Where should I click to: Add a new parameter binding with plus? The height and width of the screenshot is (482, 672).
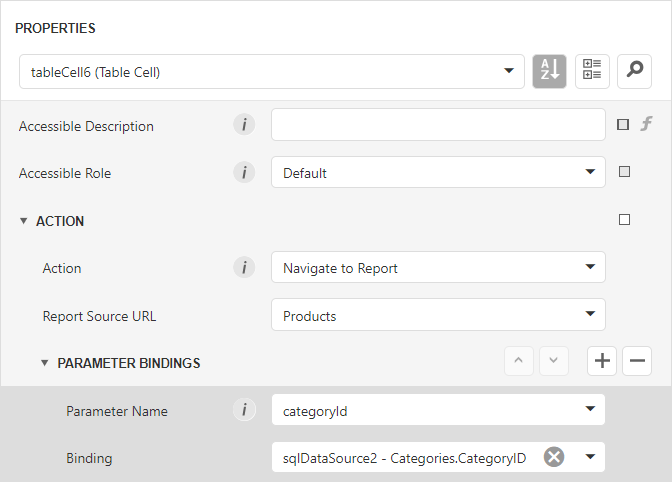click(x=602, y=362)
